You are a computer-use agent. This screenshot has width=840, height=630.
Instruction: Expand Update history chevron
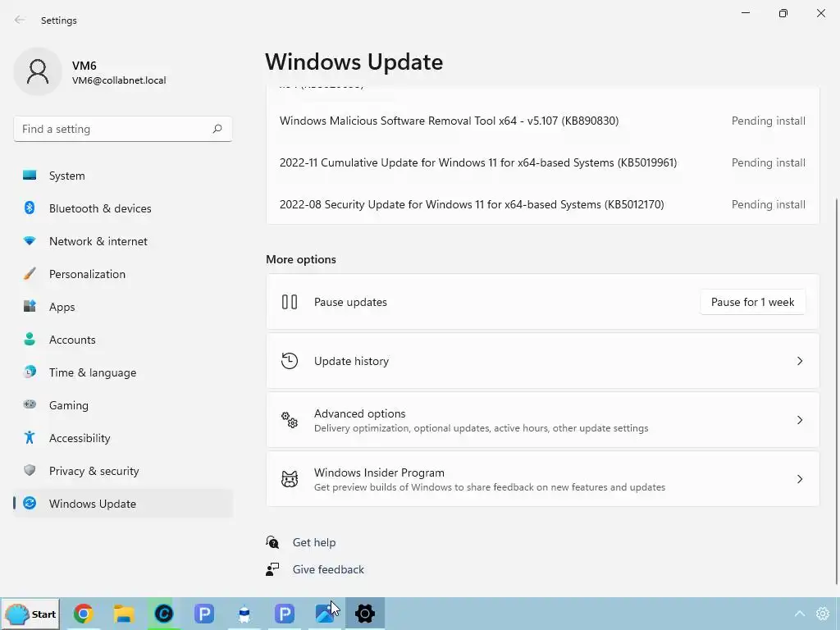799,361
